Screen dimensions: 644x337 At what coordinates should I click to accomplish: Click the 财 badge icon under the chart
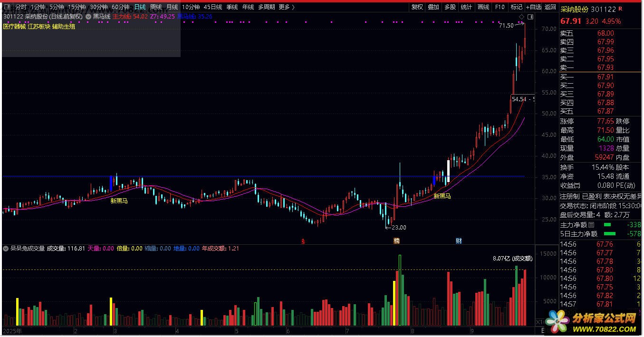point(459,241)
